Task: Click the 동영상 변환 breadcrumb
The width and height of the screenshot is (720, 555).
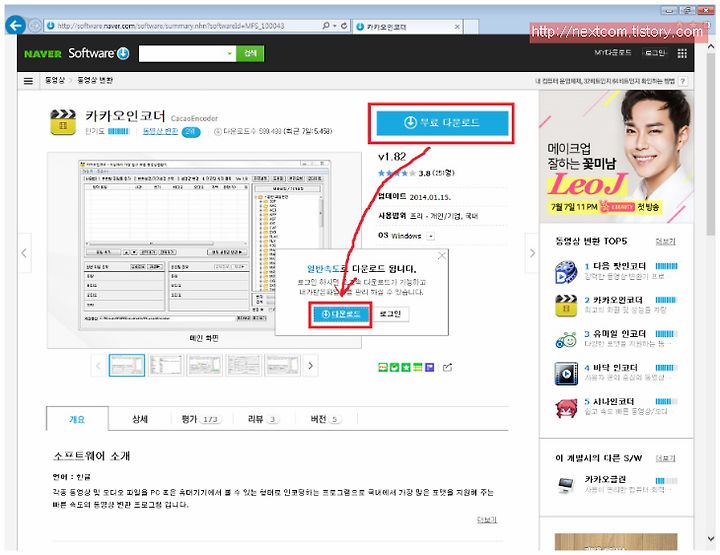Action: click(95, 80)
